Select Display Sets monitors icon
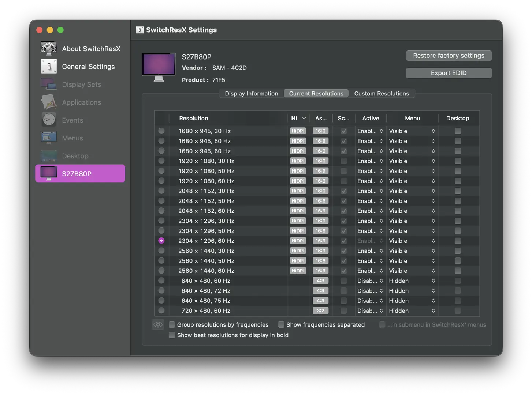 tap(49, 84)
